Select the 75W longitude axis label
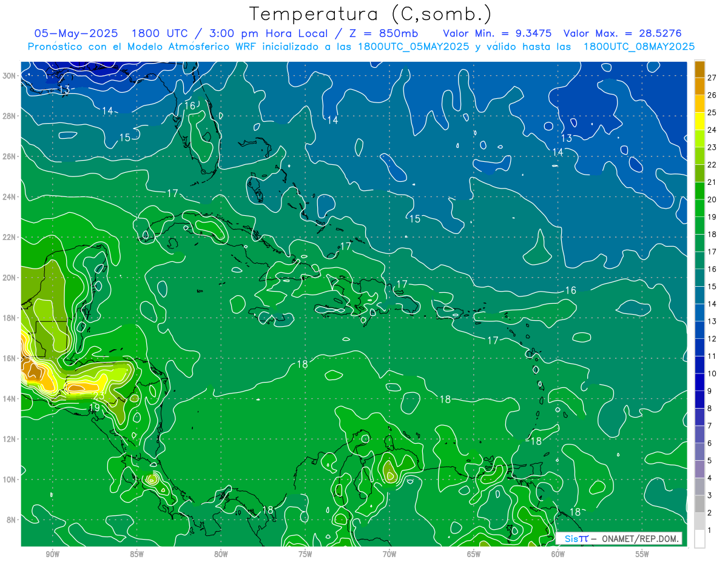This screenshot has width=728, height=562. [305, 554]
